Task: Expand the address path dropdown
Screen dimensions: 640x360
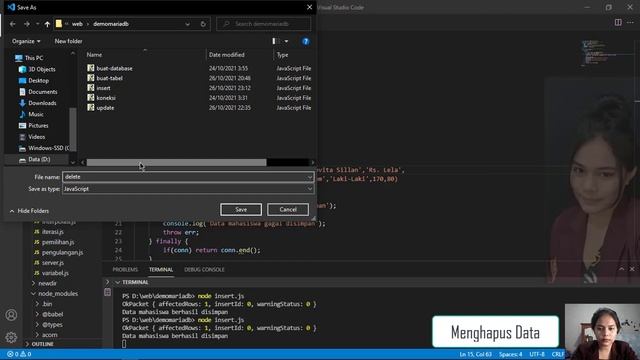Action: pyautogui.click(x=187, y=24)
